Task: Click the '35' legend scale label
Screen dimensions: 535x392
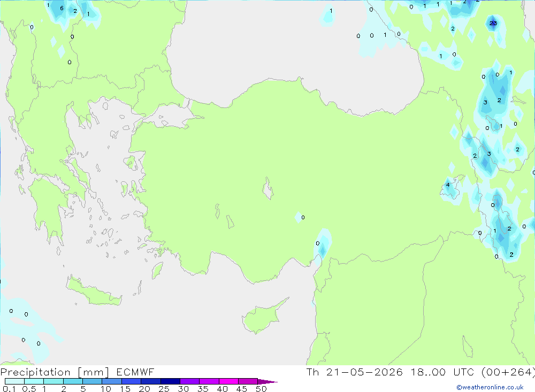Action: tap(203, 389)
